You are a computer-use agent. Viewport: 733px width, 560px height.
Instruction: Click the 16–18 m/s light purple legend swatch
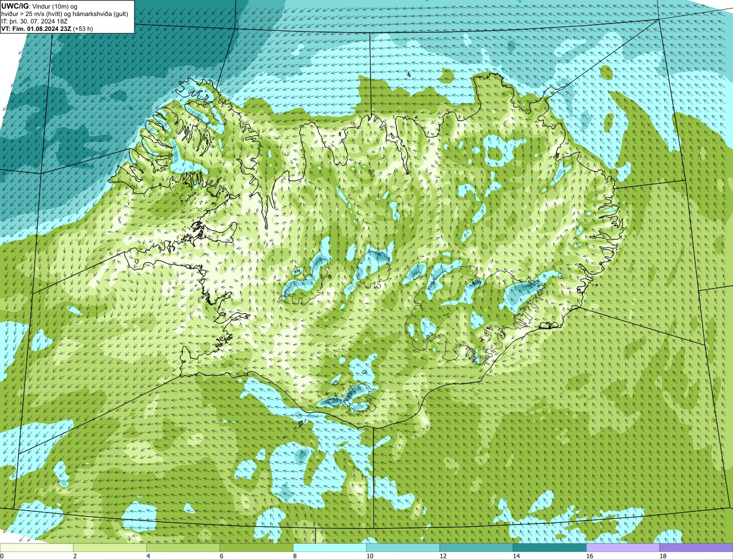point(623,547)
